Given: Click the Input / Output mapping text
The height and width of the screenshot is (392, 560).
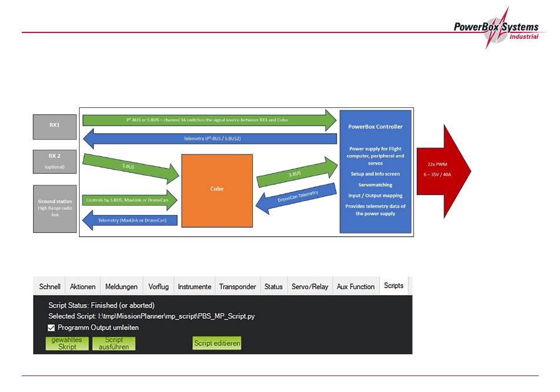Looking at the screenshot, I should (375, 195).
